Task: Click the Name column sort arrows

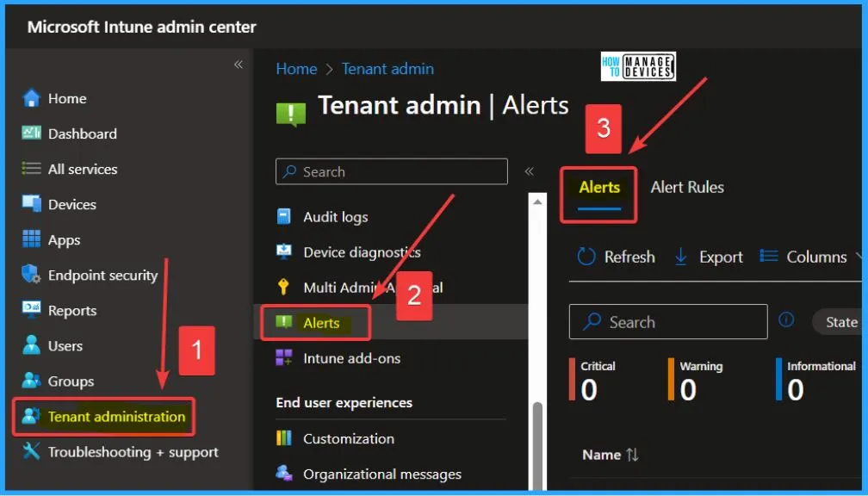Action: coord(632,455)
